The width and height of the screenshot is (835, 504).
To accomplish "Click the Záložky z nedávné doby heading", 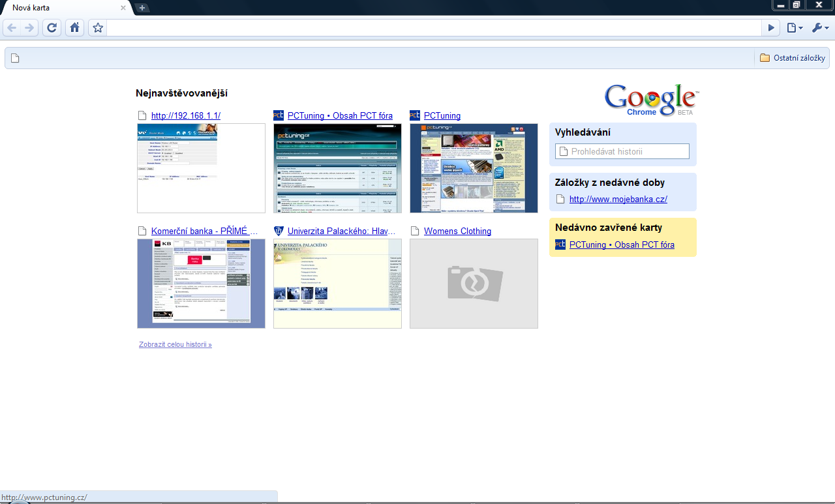I will 610,183.
